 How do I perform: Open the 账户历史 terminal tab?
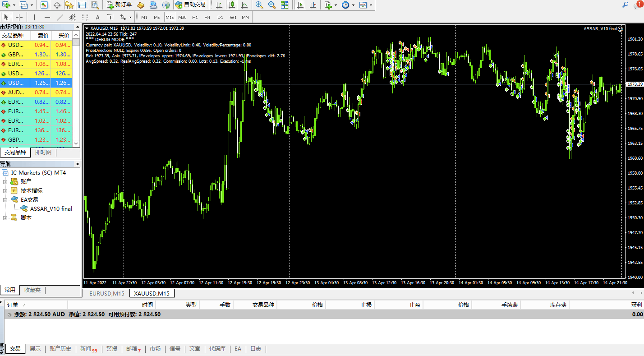pyautogui.click(x=60, y=349)
